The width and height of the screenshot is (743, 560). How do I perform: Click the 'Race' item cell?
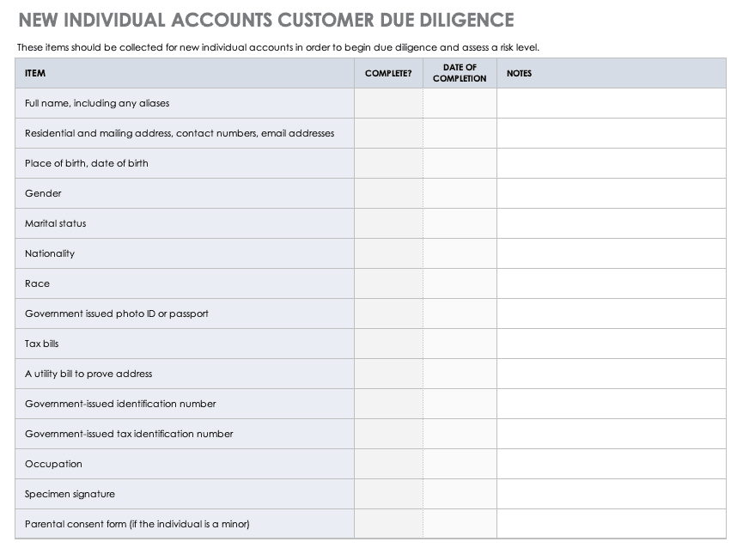[185, 283]
